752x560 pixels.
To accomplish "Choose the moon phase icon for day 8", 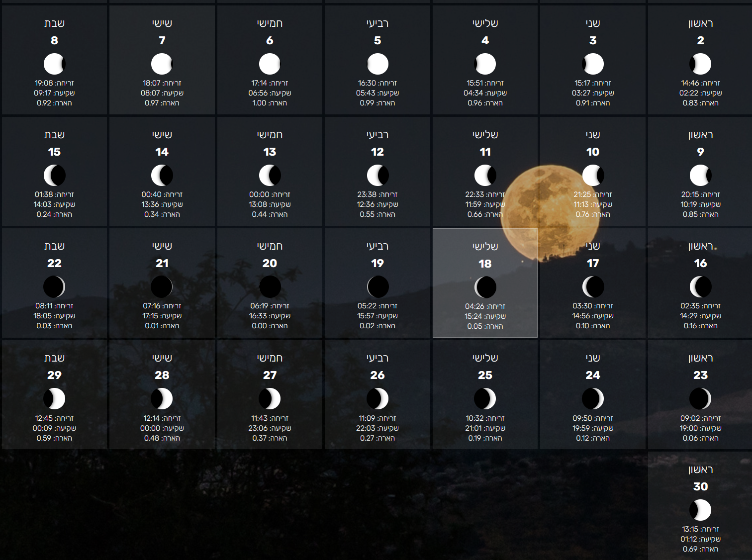I will 54,64.
